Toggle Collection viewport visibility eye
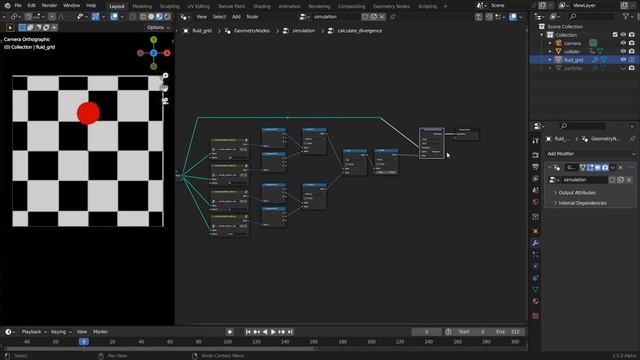 tap(623, 35)
